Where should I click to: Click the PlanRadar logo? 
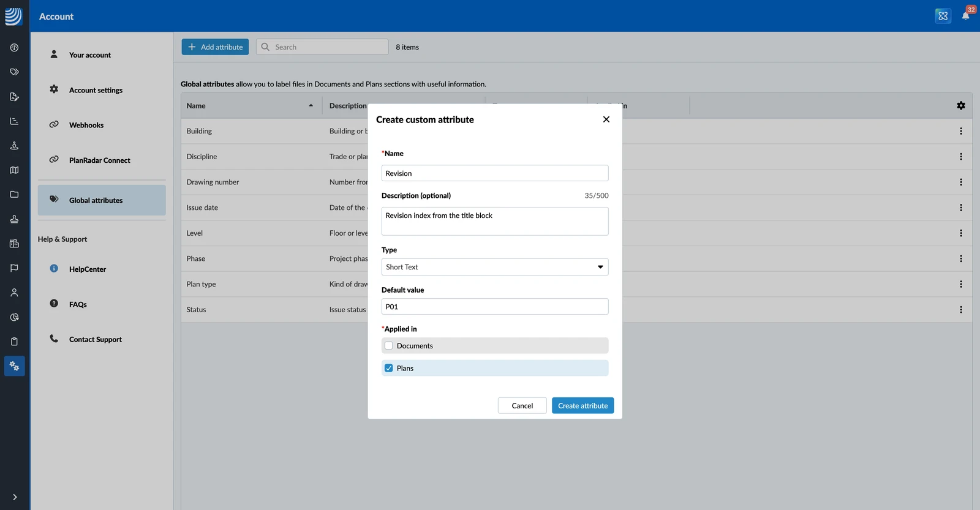pyautogui.click(x=13, y=16)
